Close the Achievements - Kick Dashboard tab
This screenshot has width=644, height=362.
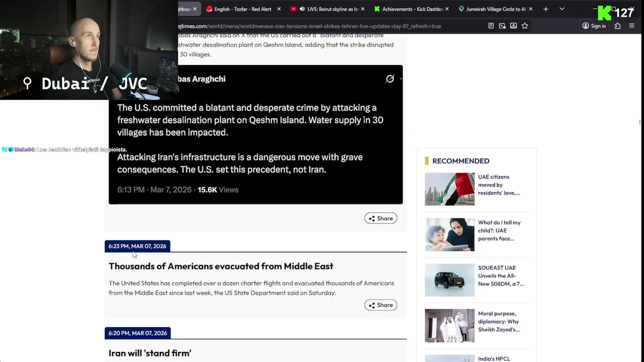tap(447, 9)
